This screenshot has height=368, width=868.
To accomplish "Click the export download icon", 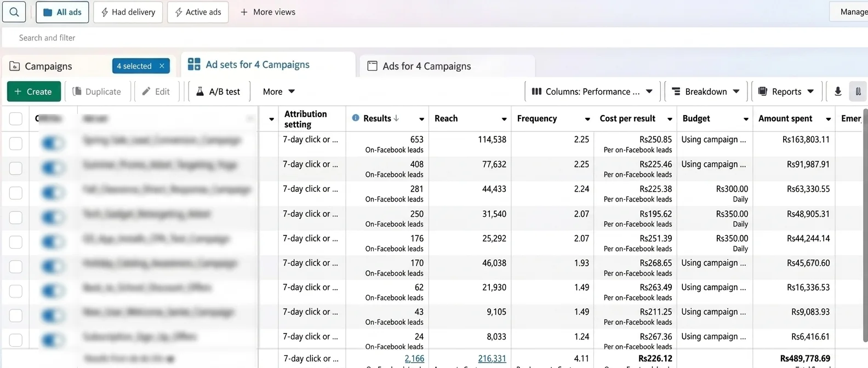I will click(x=838, y=91).
